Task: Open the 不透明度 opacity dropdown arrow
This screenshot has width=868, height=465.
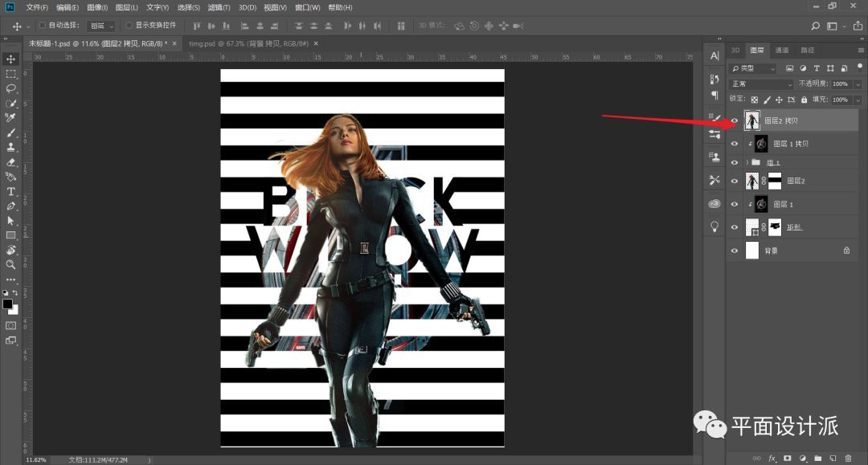Action: tap(858, 84)
